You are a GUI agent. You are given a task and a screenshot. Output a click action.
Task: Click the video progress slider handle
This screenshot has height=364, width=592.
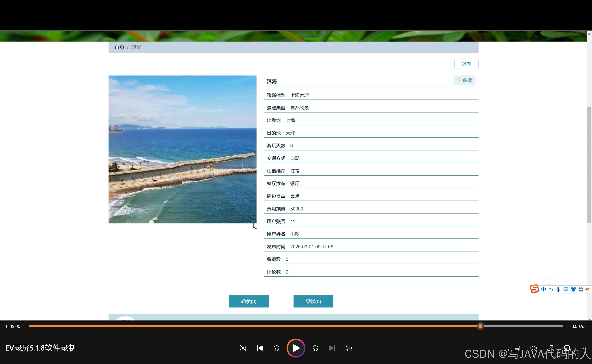pyautogui.click(x=480, y=326)
